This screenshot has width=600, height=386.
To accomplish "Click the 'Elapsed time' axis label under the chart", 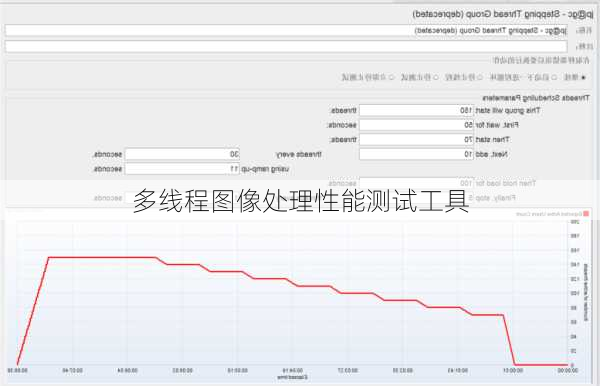I will (x=293, y=377).
